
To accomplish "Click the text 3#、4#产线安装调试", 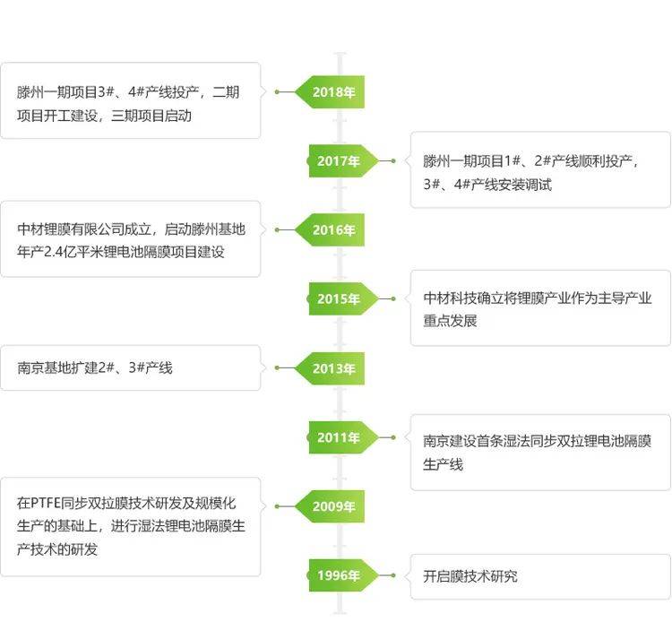I will point(487,185).
